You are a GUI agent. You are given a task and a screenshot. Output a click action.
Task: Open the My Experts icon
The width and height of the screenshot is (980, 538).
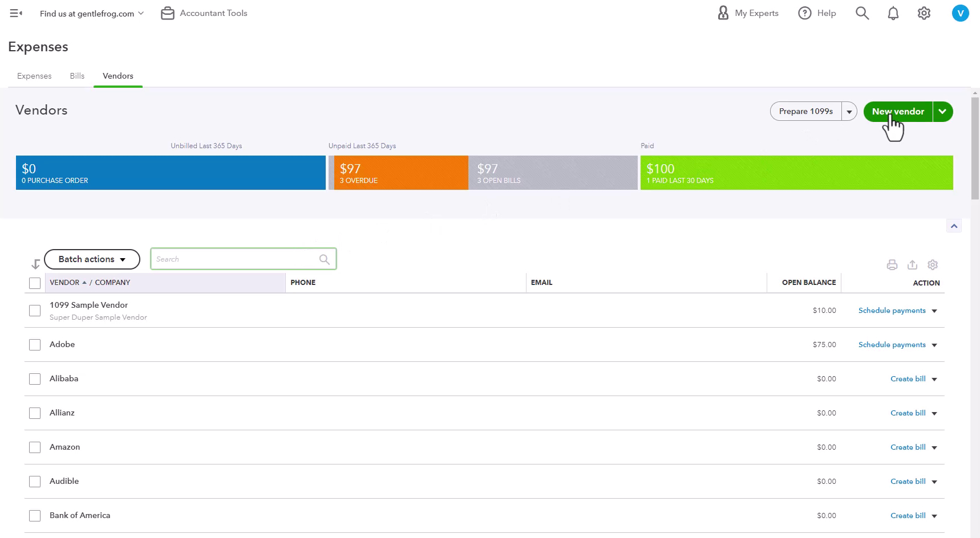point(723,13)
